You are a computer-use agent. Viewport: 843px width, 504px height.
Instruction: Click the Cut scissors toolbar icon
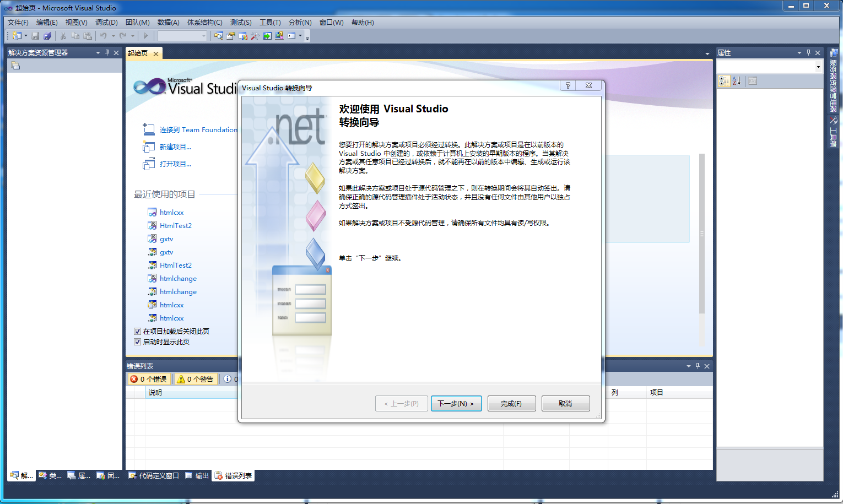(63, 36)
